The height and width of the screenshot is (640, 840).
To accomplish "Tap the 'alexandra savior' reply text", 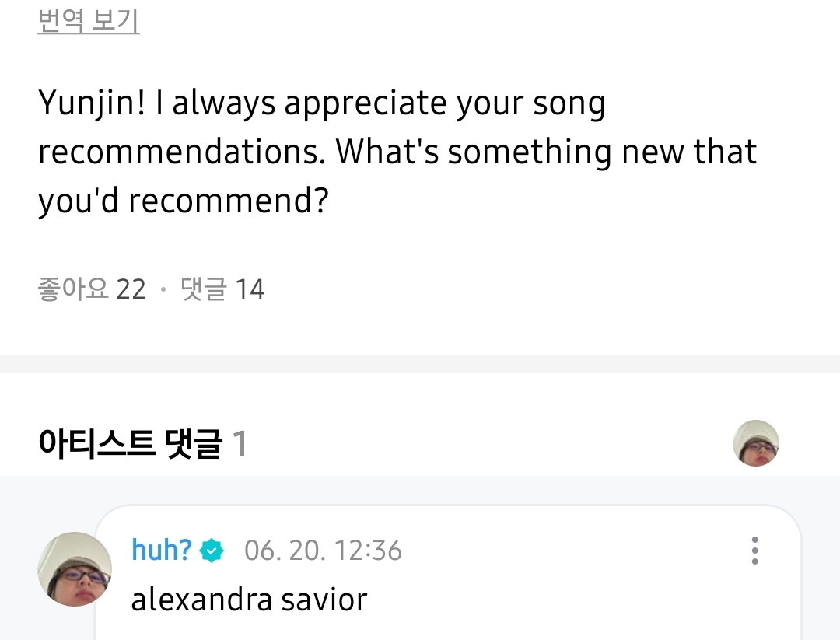I will coord(249,600).
